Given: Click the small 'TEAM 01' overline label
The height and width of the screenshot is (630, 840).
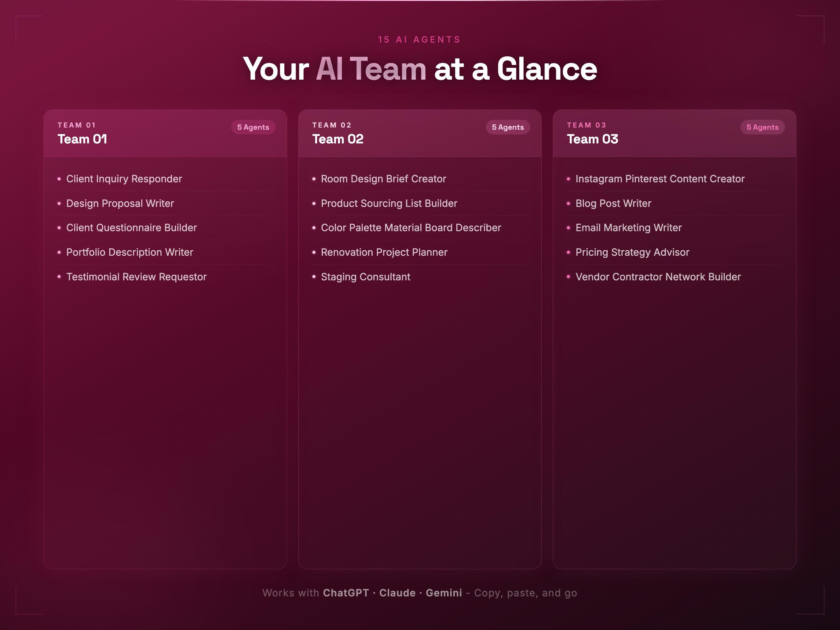Looking at the screenshot, I should pos(77,125).
